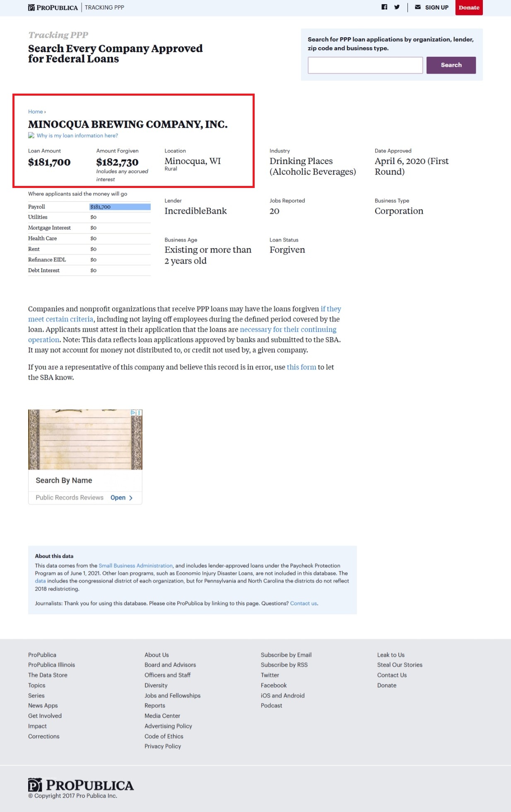The width and height of the screenshot is (511, 812).
Task: Open ProPublica Illinois footer link
Action: click(x=51, y=665)
